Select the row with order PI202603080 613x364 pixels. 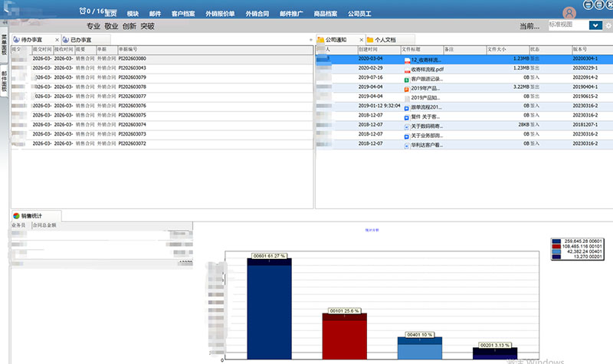(132, 58)
